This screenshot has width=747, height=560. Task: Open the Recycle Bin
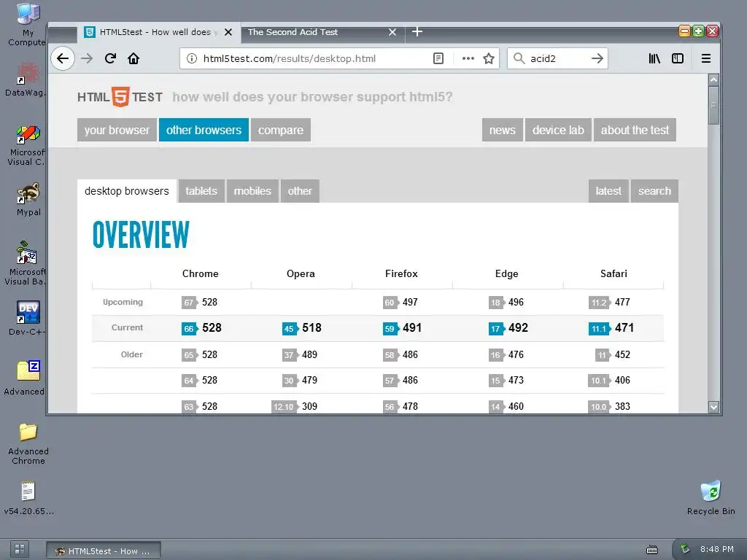(711, 497)
